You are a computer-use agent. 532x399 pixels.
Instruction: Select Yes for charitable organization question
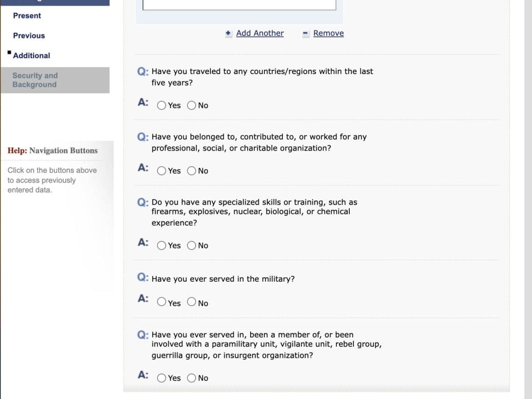(x=161, y=171)
